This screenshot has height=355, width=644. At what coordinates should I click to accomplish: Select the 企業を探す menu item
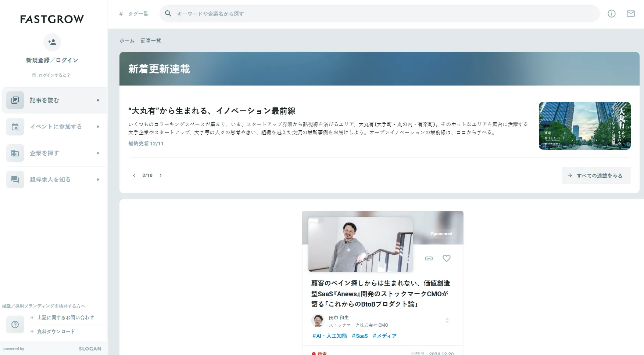click(x=55, y=153)
